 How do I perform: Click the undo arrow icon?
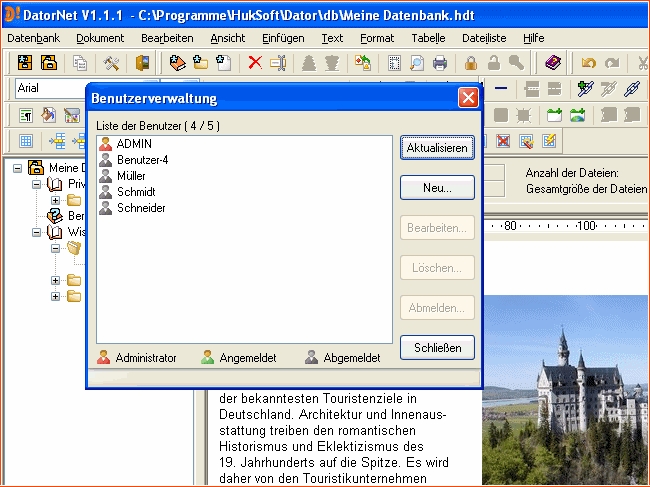[588, 63]
